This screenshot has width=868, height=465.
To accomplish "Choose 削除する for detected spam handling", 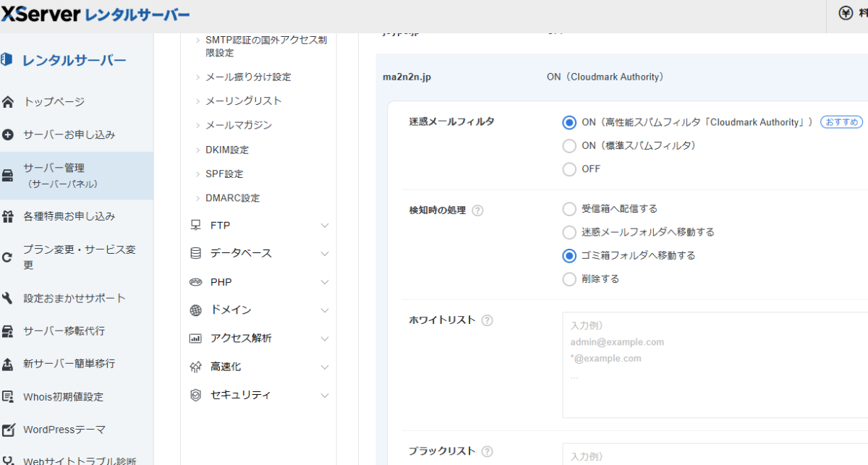I will 569,278.
